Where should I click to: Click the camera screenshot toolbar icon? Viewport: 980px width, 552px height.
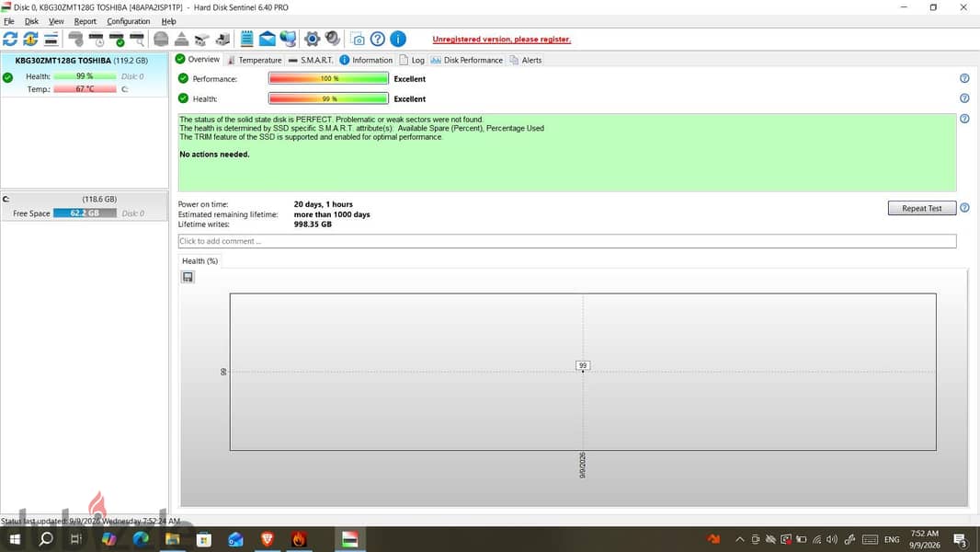[x=358, y=39]
